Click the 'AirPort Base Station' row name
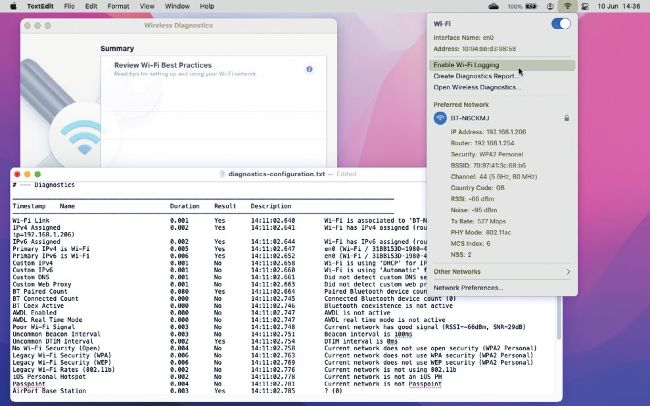 click(49, 391)
